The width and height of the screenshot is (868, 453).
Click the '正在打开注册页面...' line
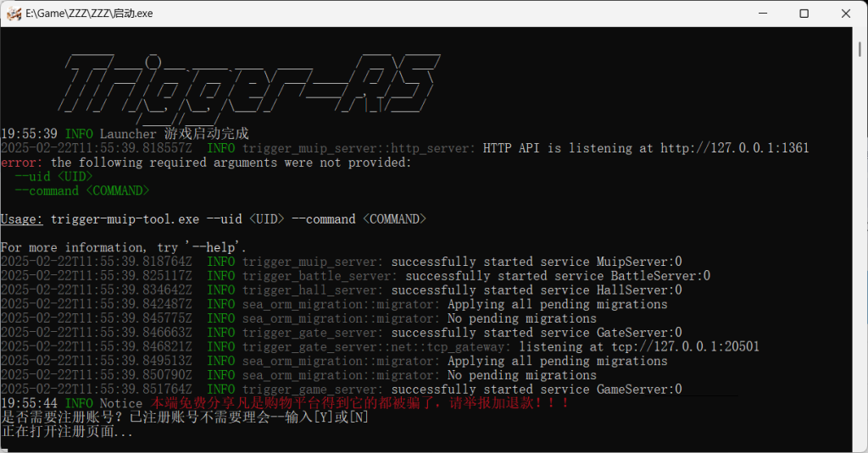tap(67, 432)
